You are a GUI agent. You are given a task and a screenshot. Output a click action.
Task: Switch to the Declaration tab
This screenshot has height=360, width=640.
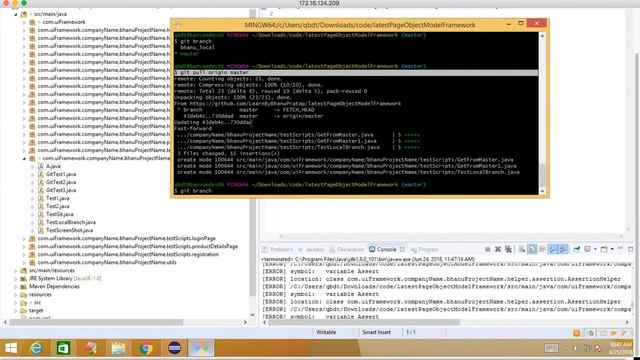347,249
